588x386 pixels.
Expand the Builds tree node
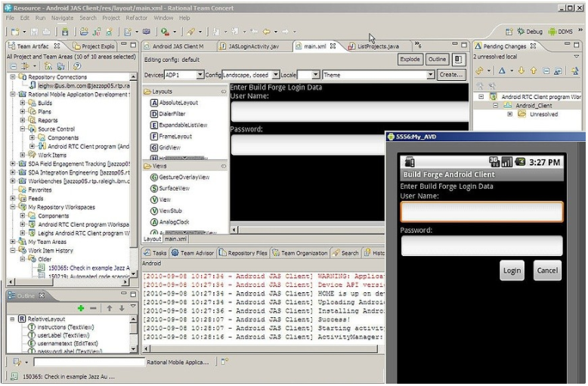23,103
